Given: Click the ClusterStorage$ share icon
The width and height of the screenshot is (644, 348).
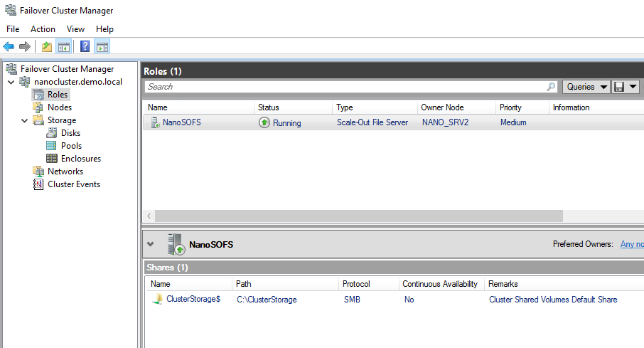Looking at the screenshot, I should (x=157, y=299).
